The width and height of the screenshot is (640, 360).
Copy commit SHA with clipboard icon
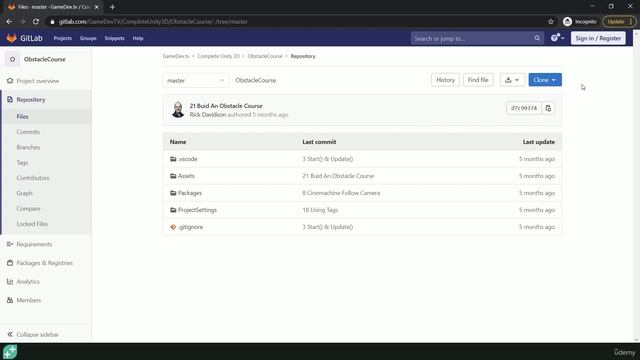point(548,108)
